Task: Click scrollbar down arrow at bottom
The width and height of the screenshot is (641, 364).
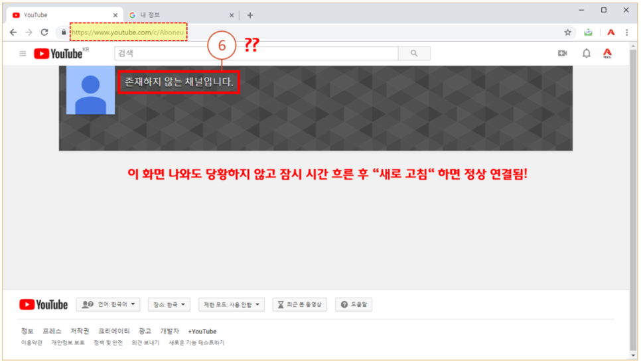Action: (x=633, y=356)
